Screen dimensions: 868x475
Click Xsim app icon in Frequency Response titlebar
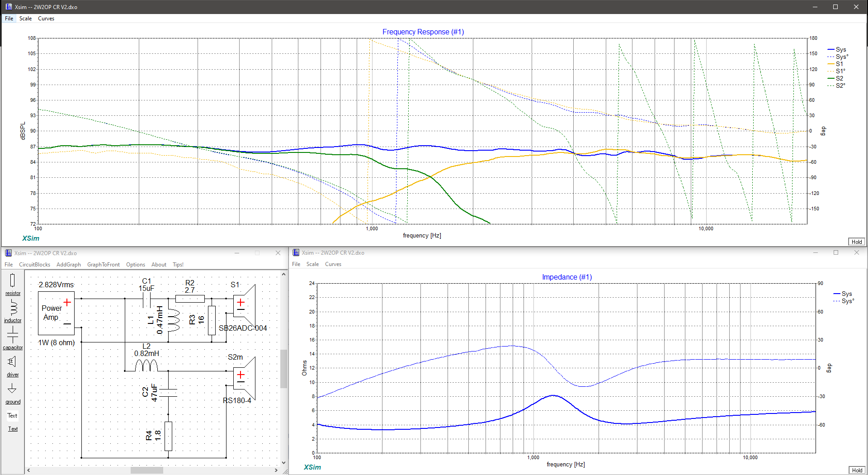coord(9,7)
